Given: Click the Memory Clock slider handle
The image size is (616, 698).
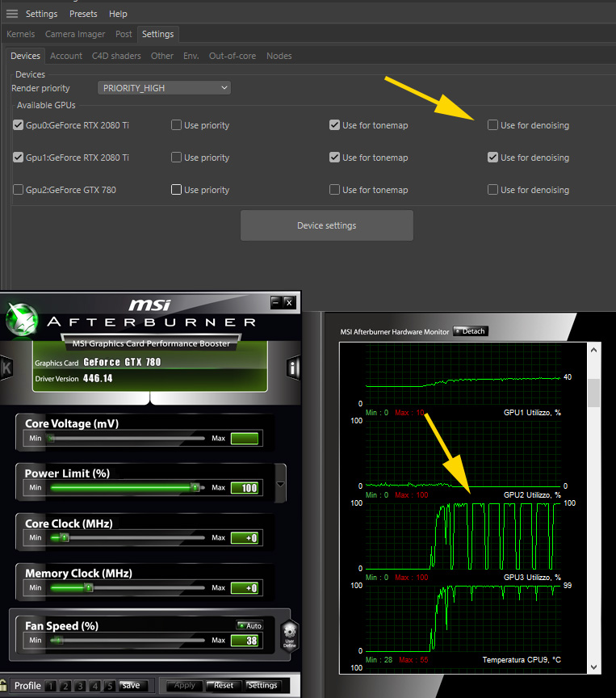Looking at the screenshot, I should 89,587.
